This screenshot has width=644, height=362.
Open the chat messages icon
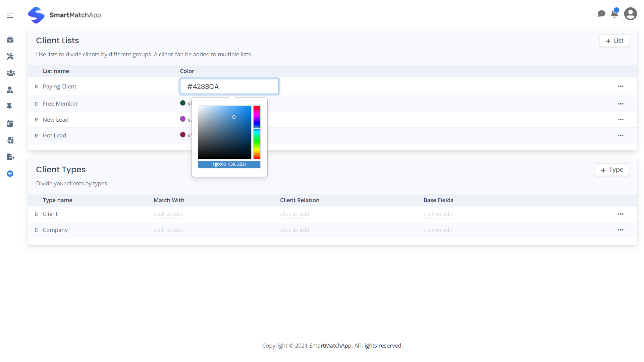(601, 14)
